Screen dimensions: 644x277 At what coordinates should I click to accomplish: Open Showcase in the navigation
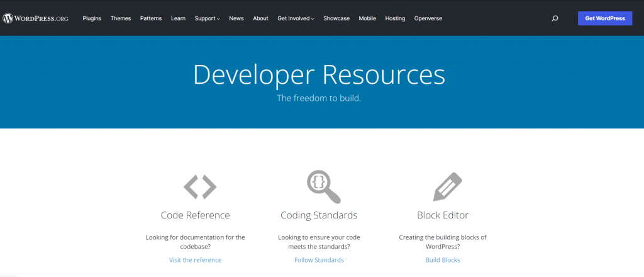point(336,18)
